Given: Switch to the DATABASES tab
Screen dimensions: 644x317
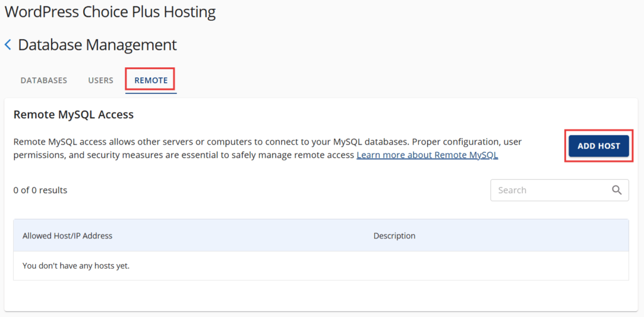Looking at the screenshot, I should pos(43,81).
